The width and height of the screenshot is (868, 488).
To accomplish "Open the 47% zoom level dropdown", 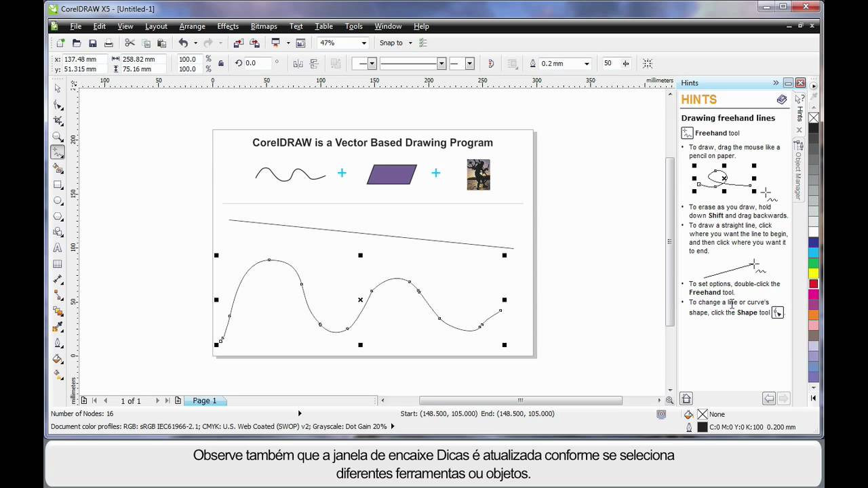I will (364, 43).
